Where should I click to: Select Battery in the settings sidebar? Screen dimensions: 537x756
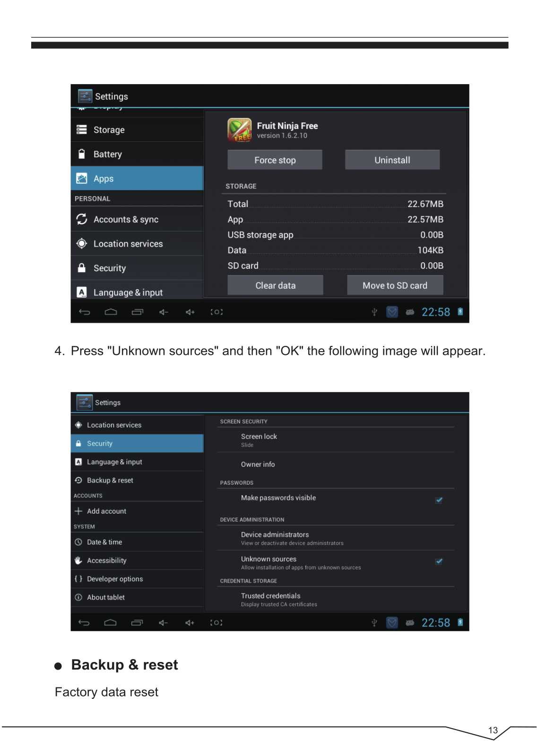click(137, 154)
